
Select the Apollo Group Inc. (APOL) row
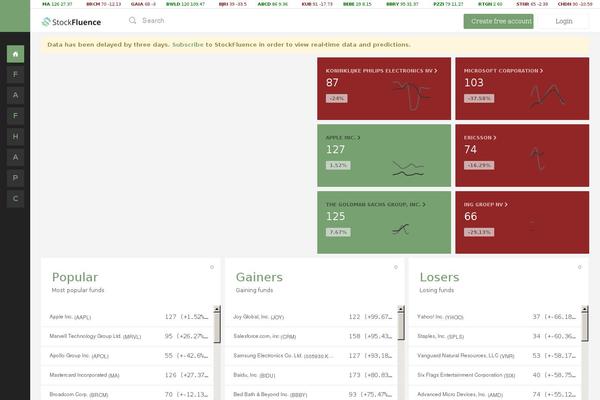click(127, 356)
